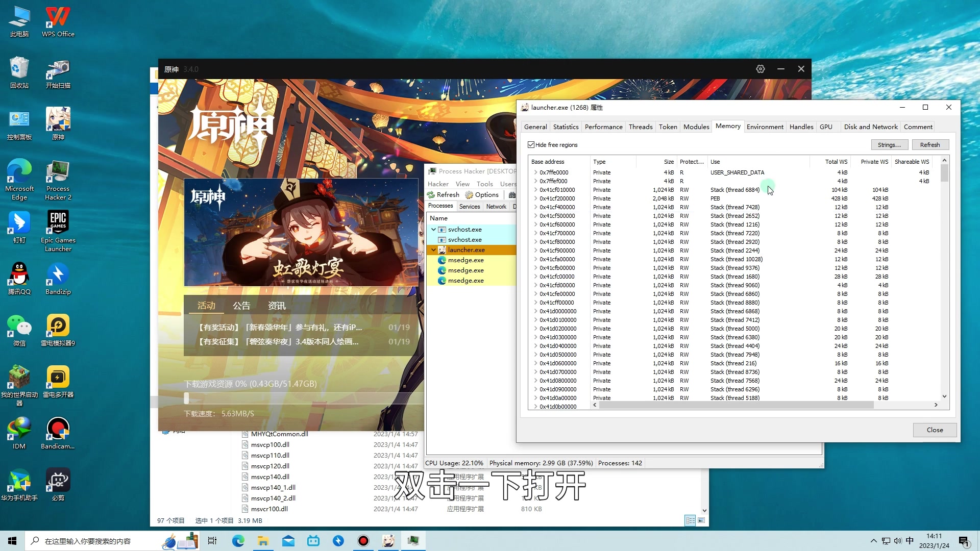Collapse the svchost.exe process tree
The height and width of the screenshot is (551, 980).
coord(433,230)
